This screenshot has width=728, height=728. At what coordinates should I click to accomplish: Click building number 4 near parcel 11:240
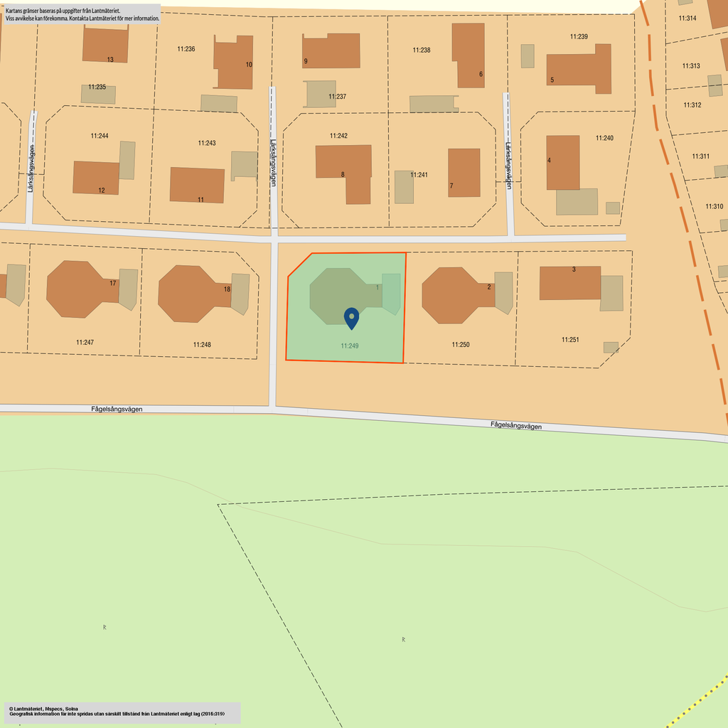point(562,163)
